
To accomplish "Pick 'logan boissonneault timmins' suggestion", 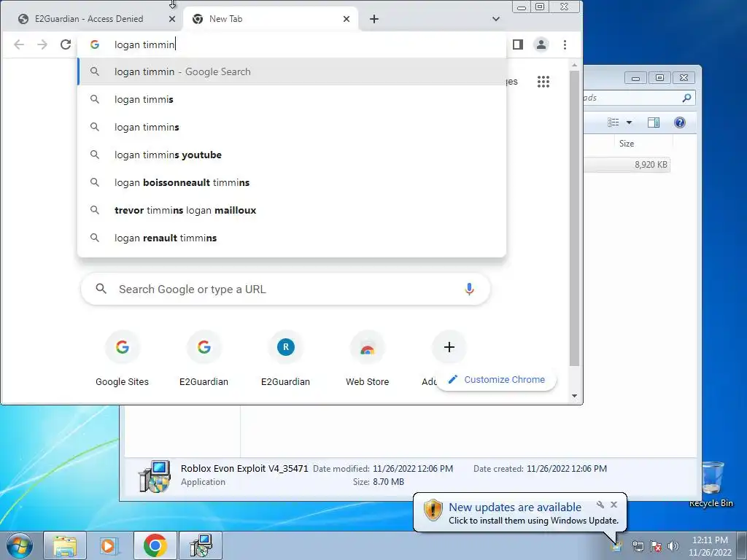I will pos(292,182).
